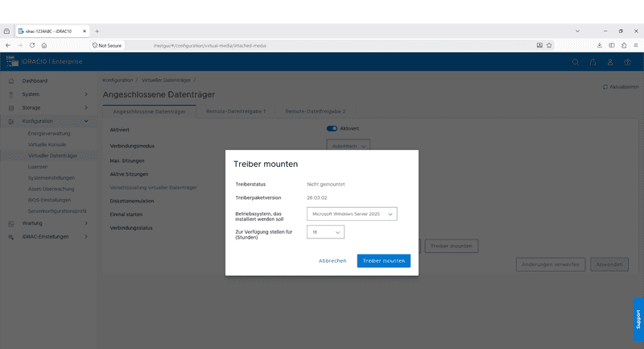Image resolution: width=644 pixels, height=349 pixels.
Task: Click the tab overview icon at top left
Action: 6,31
